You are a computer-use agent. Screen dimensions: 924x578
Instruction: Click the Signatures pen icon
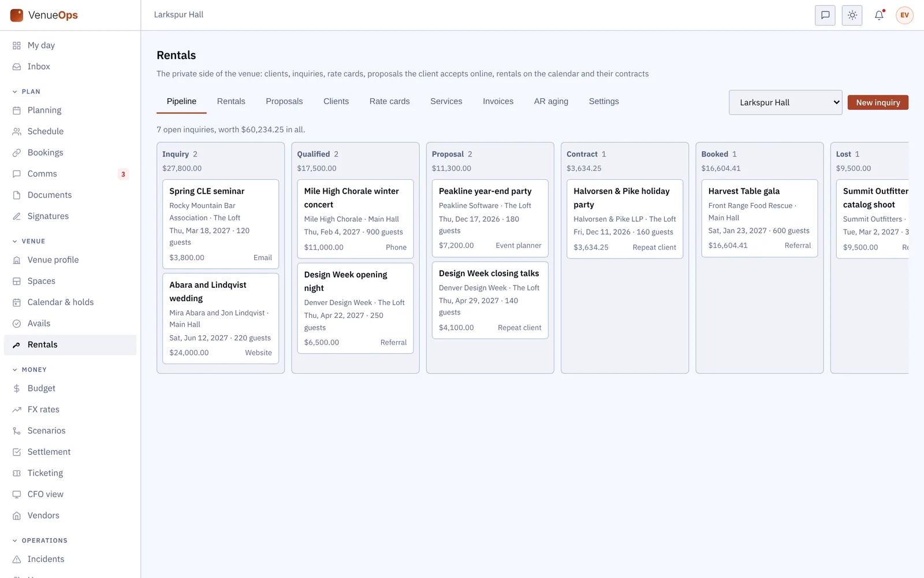17,216
